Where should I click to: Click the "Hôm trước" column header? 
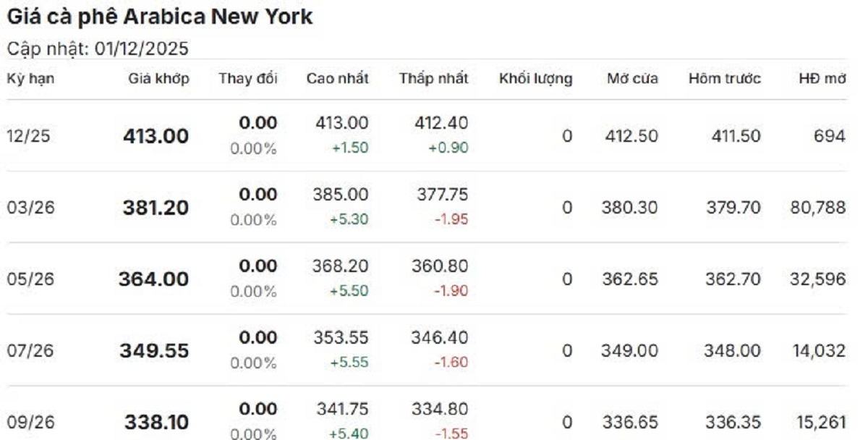point(725,79)
